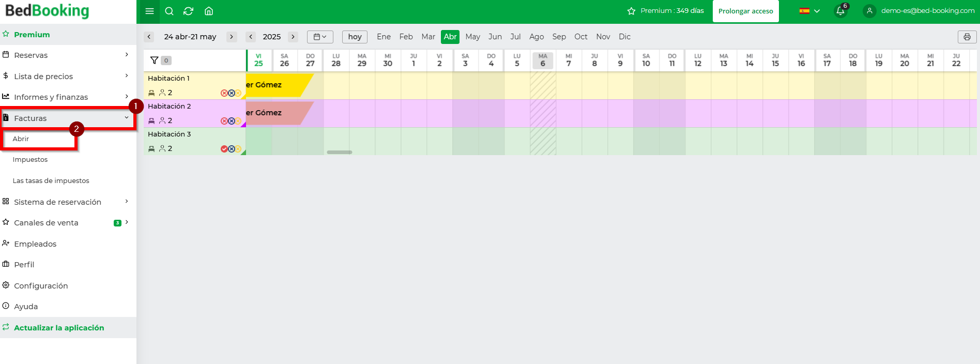The width and height of the screenshot is (980, 364).
Task: Toggle red status circle in Habitación 2
Action: [x=224, y=121]
